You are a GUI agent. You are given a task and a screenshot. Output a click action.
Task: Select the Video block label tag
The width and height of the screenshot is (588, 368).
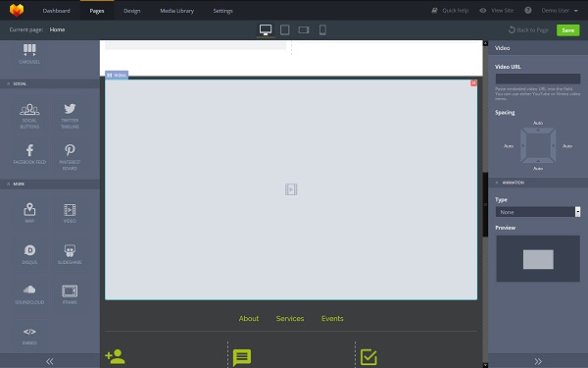tap(117, 76)
